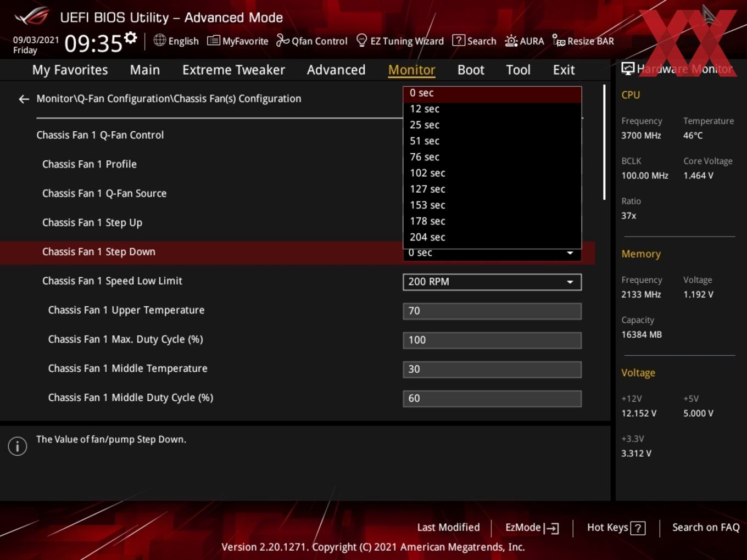Click the Last Modified button
Viewport: 747px width, 560px height.
[448, 528]
